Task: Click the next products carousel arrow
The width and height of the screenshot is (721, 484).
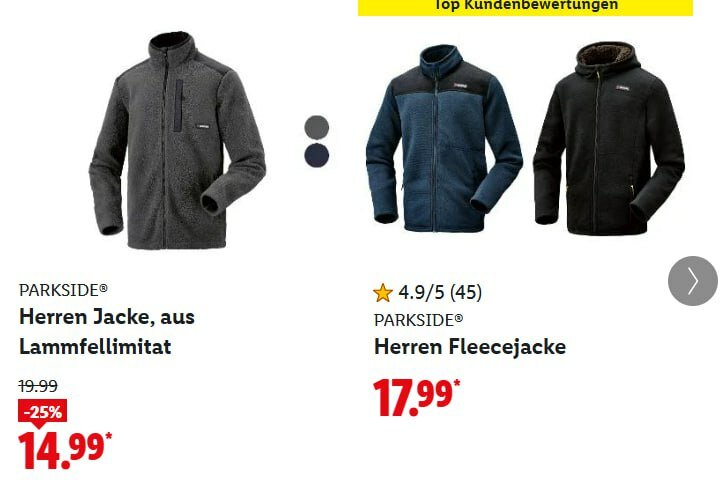Action: click(692, 281)
